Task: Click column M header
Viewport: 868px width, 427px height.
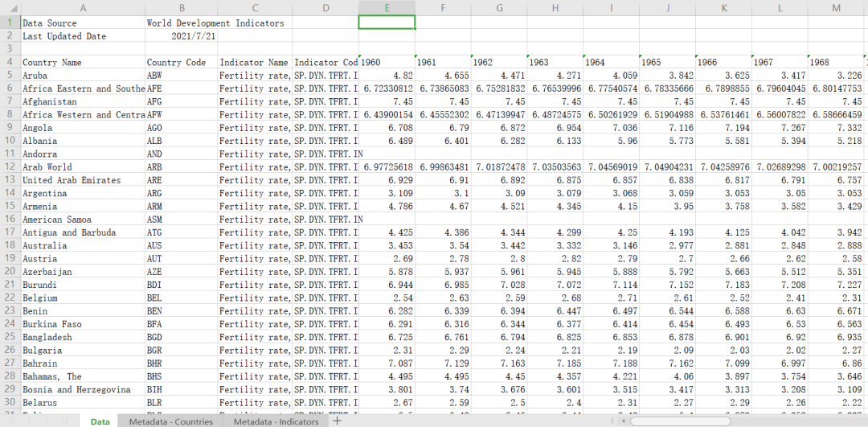Action: (836, 7)
